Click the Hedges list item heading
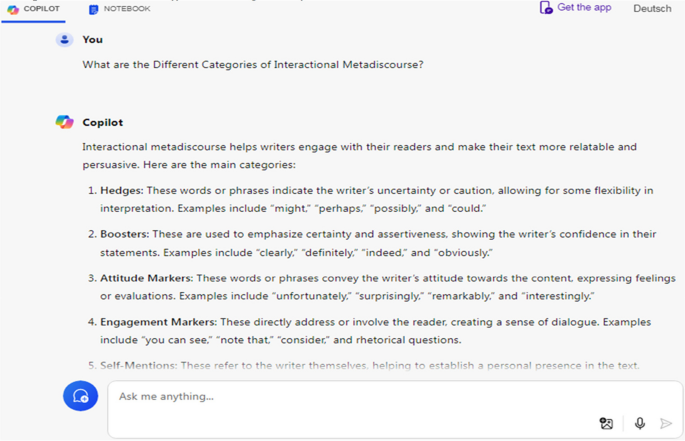The height and width of the screenshot is (441, 685). click(121, 191)
